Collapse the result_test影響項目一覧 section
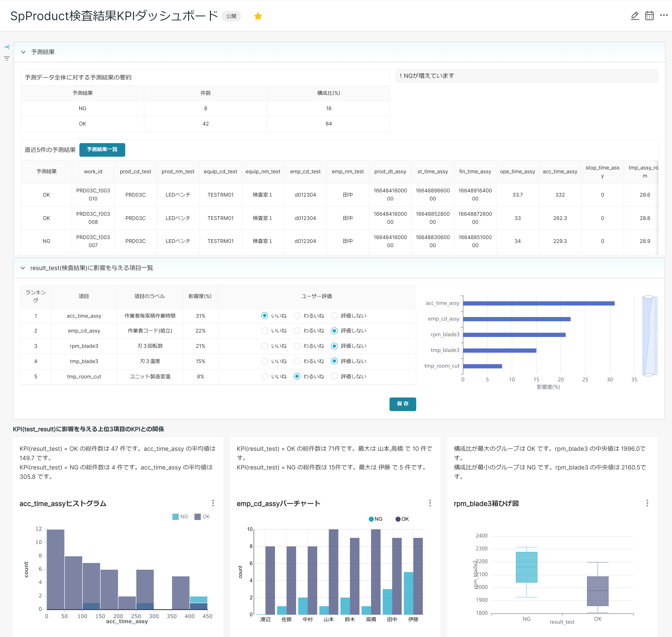This screenshot has height=637, width=672. coord(23,268)
